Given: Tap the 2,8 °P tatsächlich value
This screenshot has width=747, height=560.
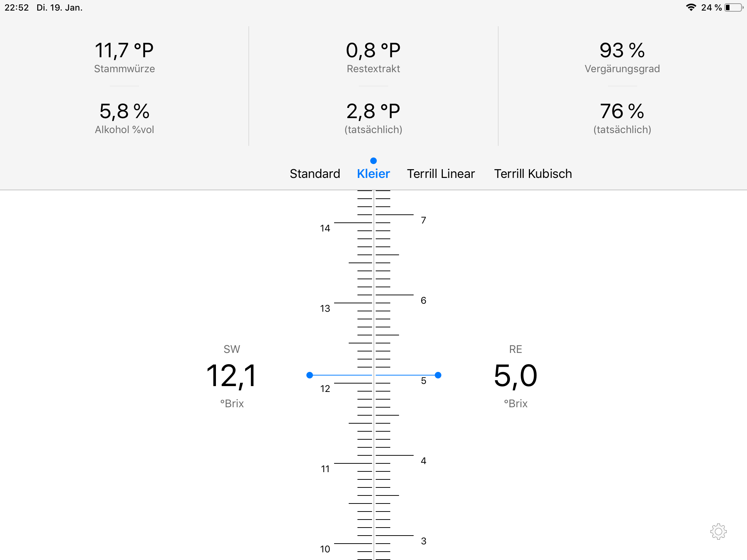Looking at the screenshot, I should [373, 111].
